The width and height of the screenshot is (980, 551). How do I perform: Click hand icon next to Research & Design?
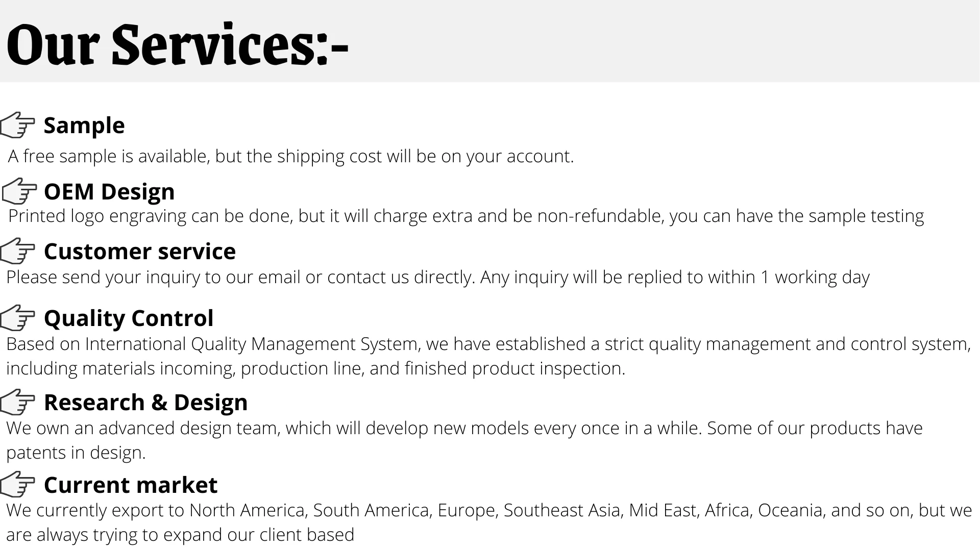click(18, 402)
